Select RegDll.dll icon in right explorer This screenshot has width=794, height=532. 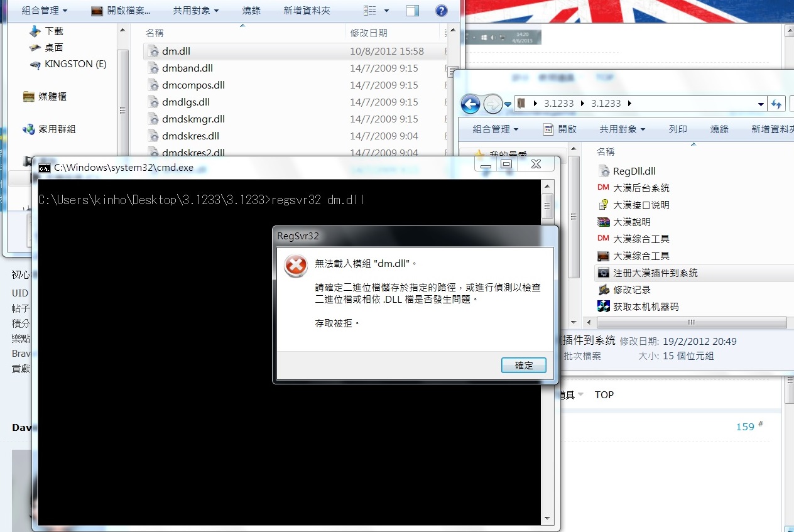(x=604, y=171)
